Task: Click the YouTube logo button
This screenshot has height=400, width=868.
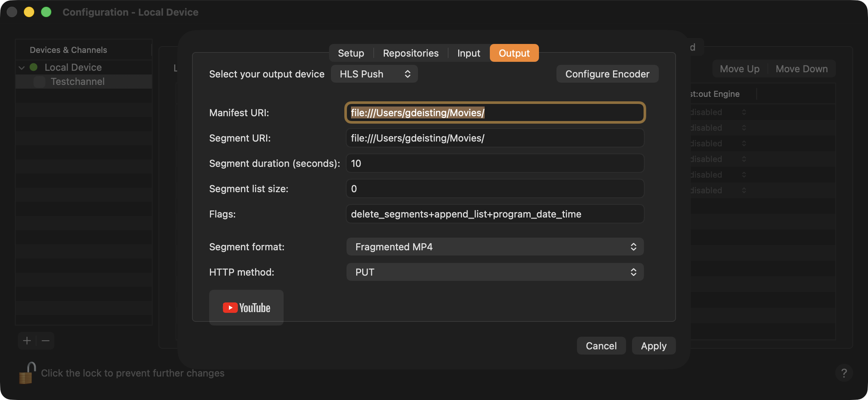Action: point(246,308)
